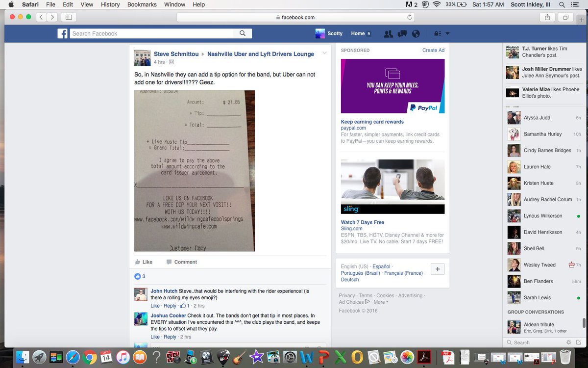Switch language to Español
This screenshot has height=368, width=588.
tap(381, 266)
